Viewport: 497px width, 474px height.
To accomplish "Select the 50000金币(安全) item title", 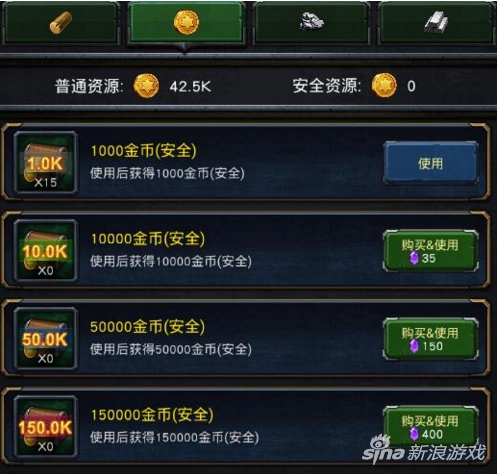I will (148, 327).
